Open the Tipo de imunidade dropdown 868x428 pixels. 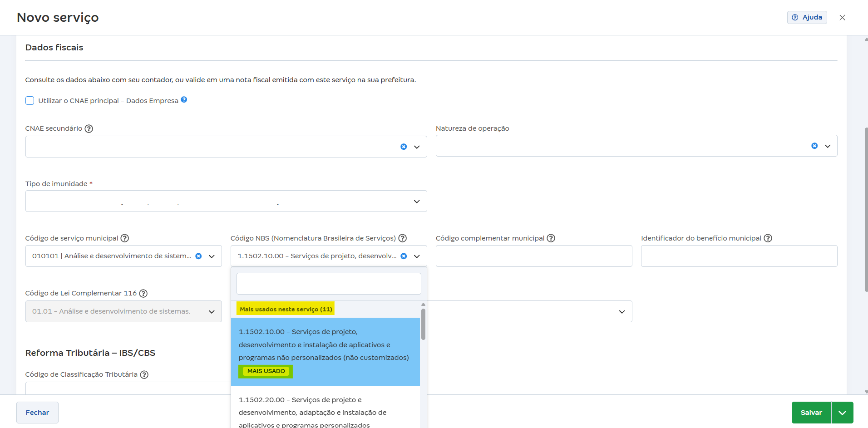(x=226, y=201)
